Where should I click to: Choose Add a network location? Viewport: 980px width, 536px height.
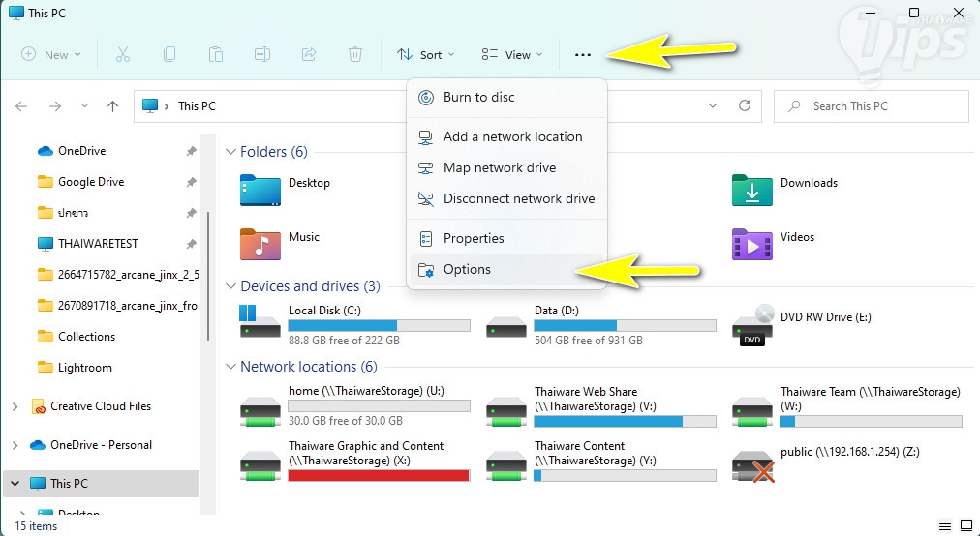click(506, 136)
